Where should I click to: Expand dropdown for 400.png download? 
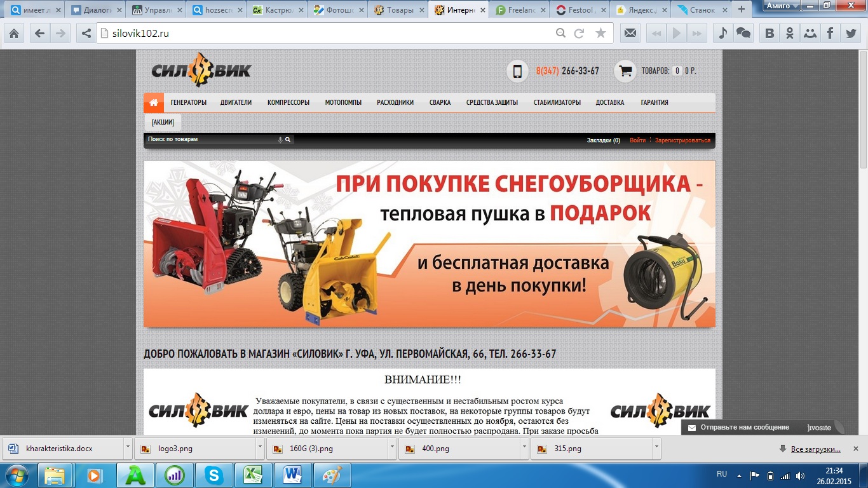[x=524, y=449]
